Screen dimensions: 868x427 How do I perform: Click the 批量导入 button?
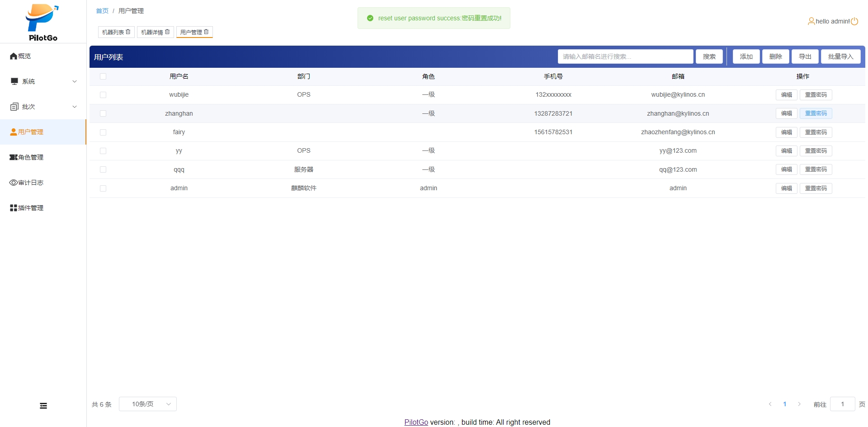[x=840, y=56]
